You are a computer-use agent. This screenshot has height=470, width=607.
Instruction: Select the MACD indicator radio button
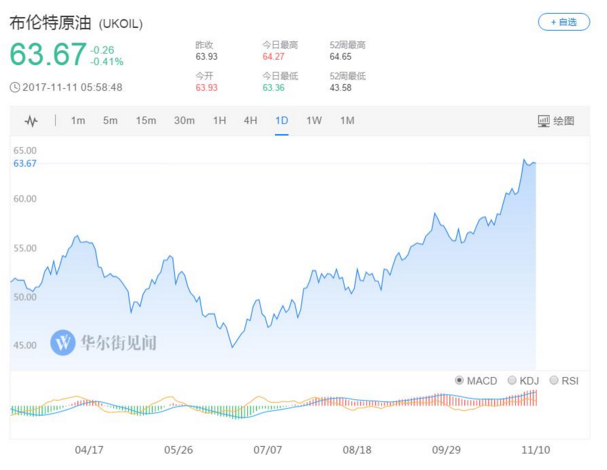point(459,381)
